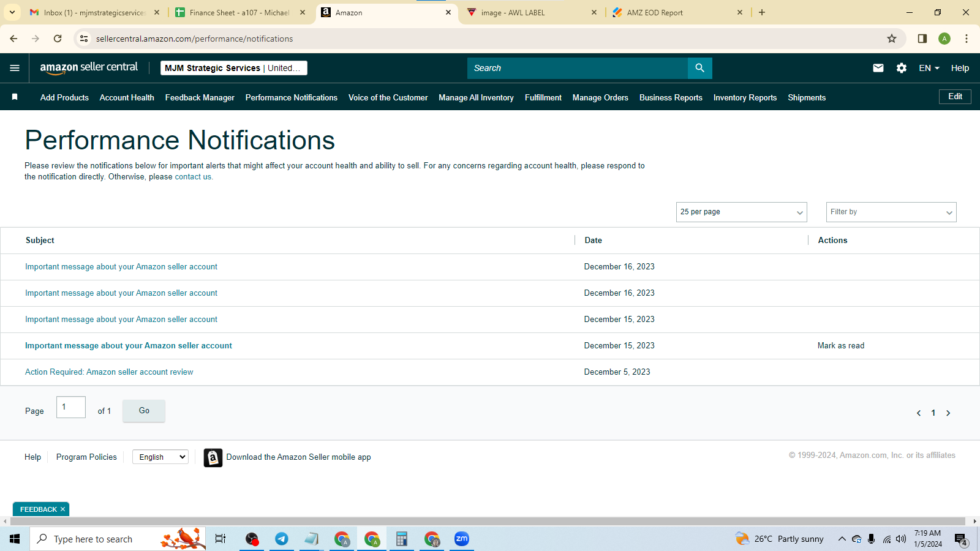This screenshot has width=980, height=551.
Task: Reload the page
Action: click(58, 39)
